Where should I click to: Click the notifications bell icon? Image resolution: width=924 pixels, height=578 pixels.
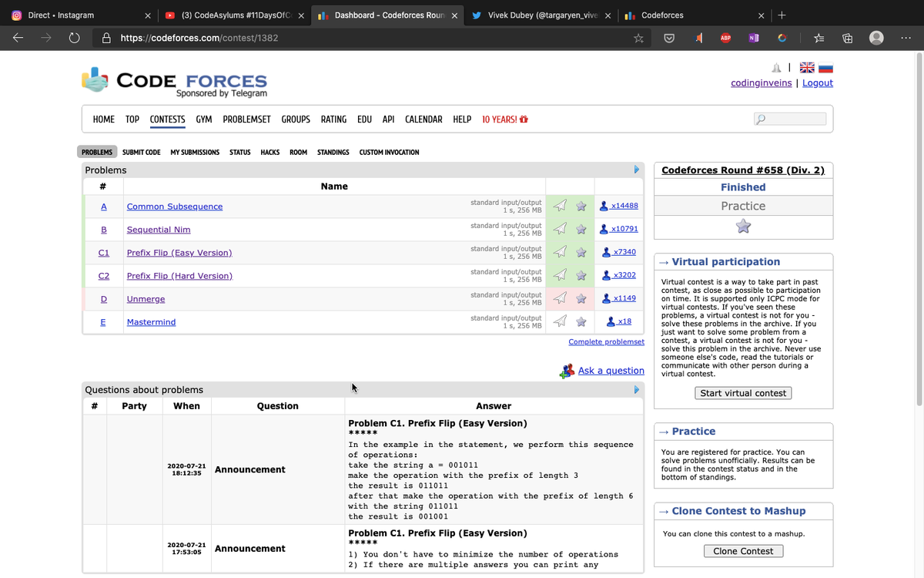776,68
